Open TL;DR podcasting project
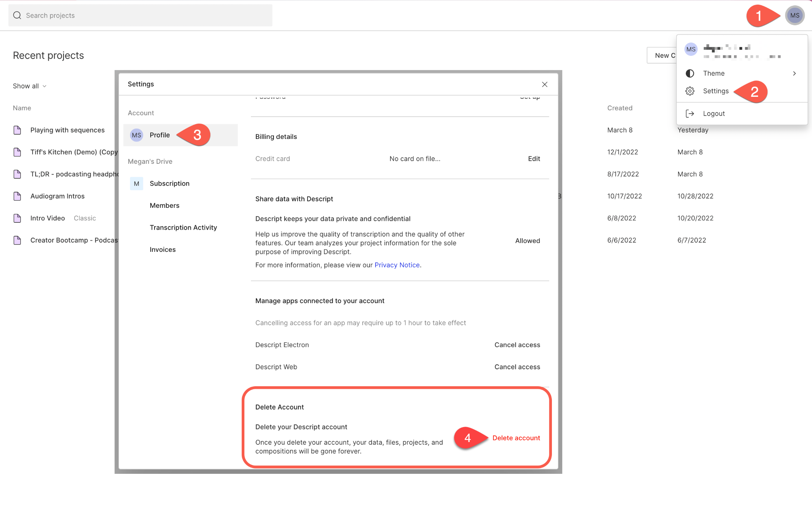Viewport: 812px width, 514px height. (74, 174)
